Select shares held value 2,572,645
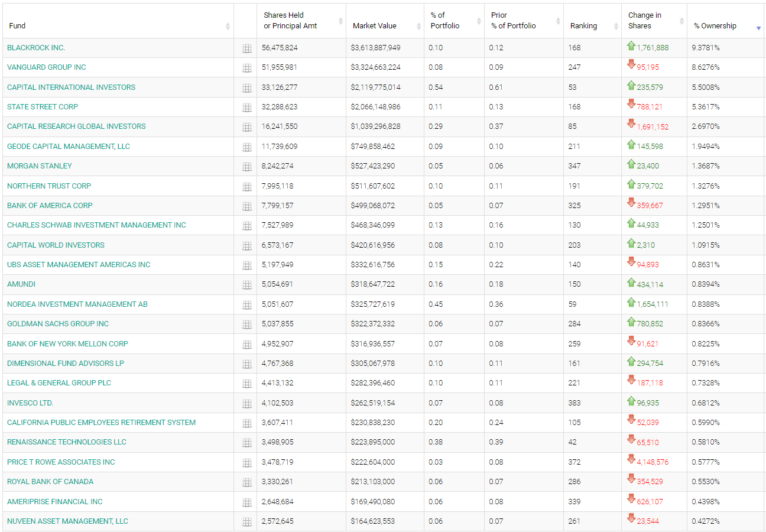The height and width of the screenshot is (532, 766). pyautogui.click(x=277, y=521)
